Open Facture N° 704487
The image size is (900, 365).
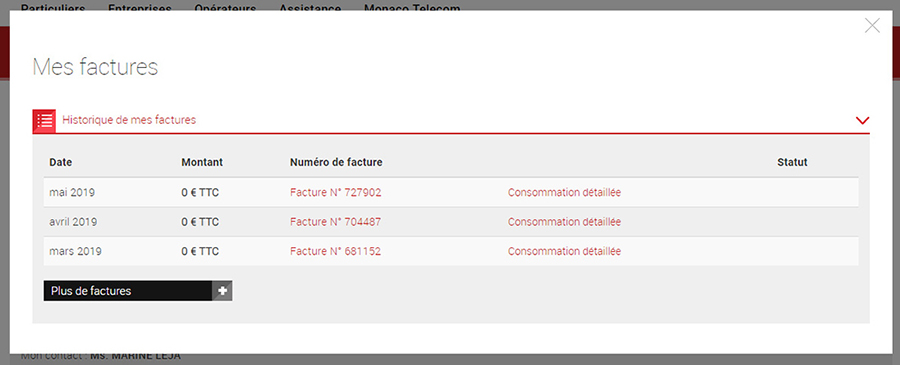pyautogui.click(x=336, y=222)
